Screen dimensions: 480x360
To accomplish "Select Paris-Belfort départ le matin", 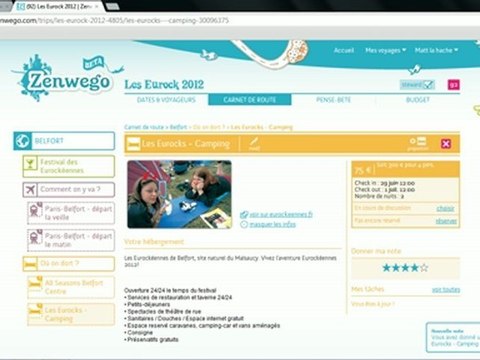I will click(71, 240).
